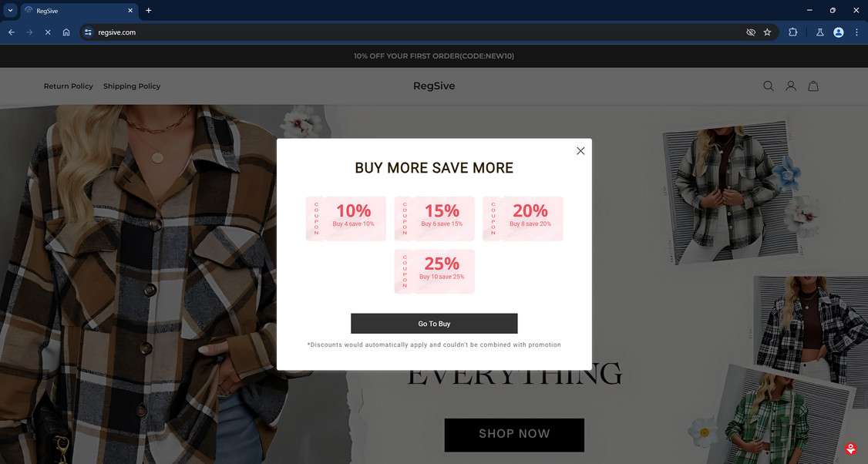Switch to the RegSive browser tab
868x464 pixels.
click(x=73, y=11)
